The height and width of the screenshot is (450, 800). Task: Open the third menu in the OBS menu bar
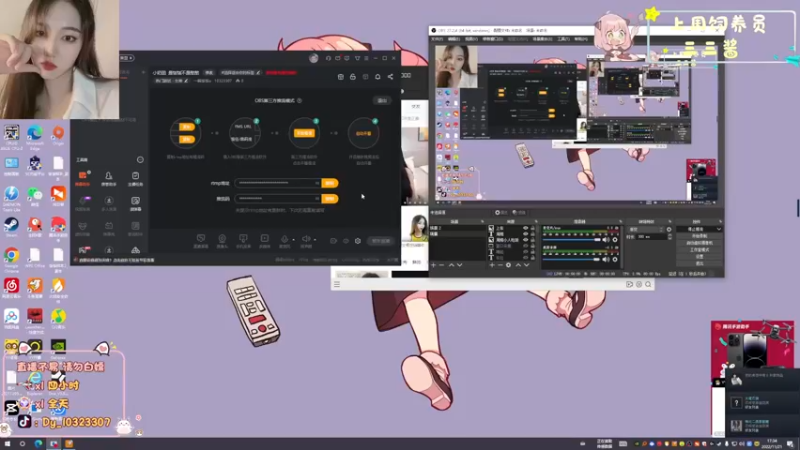[x=471, y=39]
